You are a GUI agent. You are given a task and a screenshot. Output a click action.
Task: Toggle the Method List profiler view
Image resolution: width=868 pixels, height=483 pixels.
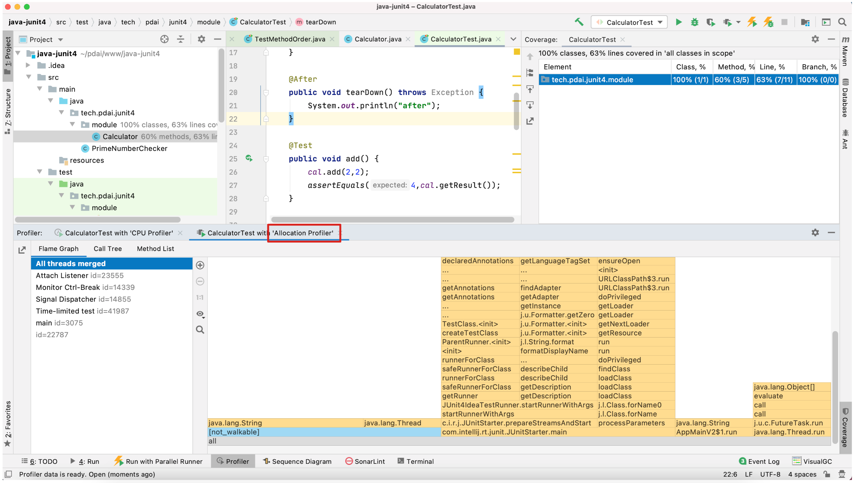(x=156, y=249)
